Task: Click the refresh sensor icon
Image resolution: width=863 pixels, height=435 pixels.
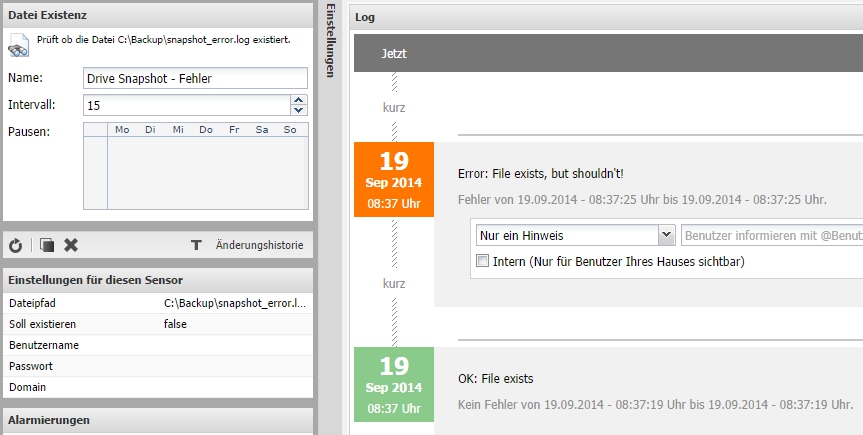Action: pyautogui.click(x=15, y=245)
